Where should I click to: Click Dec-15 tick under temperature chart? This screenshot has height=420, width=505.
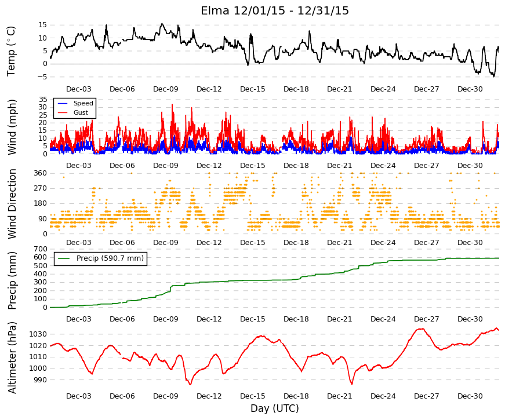[x=253, y=89]
